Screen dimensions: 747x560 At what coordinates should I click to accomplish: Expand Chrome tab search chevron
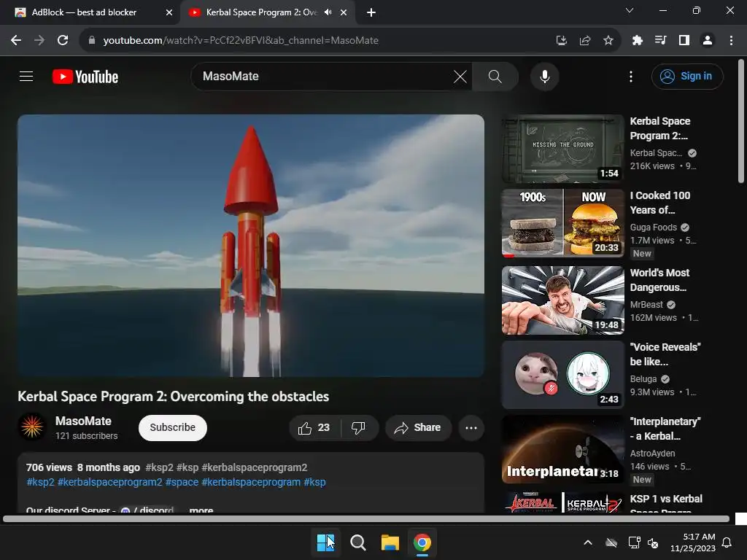(630, 10)
